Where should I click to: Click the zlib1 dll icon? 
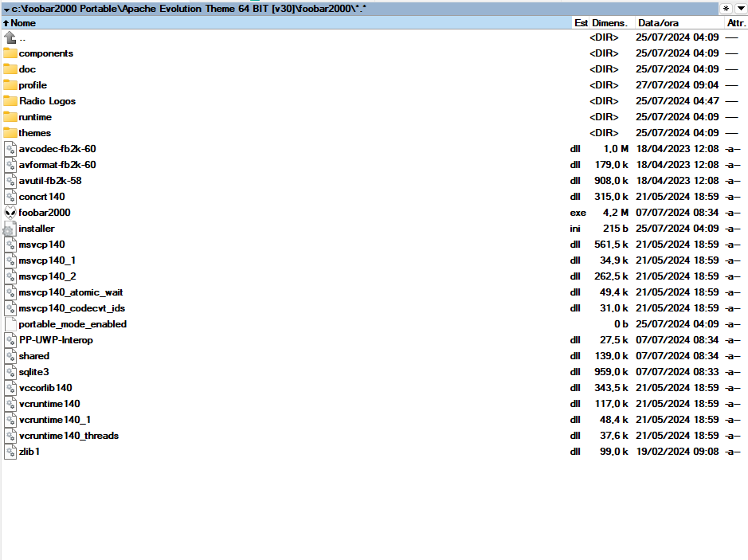tap(10, 452)
